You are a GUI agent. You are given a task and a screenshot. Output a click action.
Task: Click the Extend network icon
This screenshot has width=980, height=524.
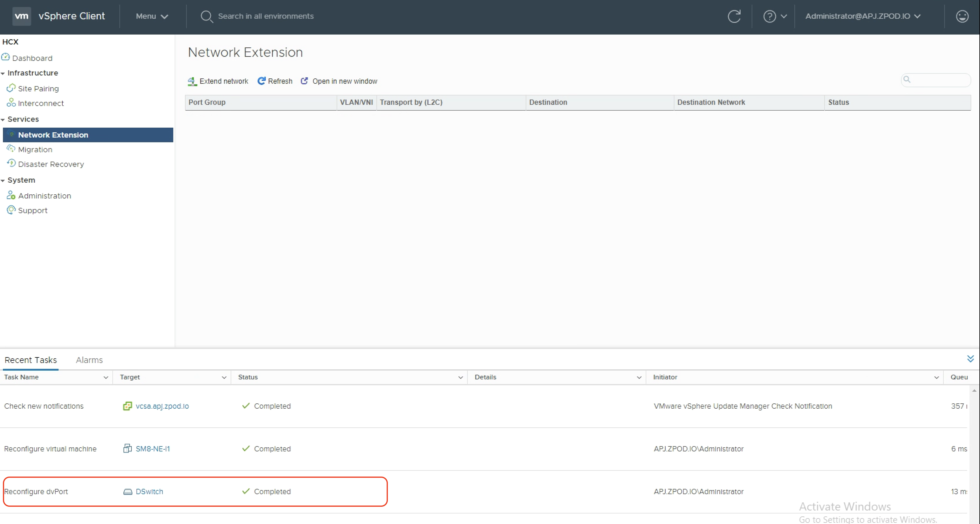tap(192, 81)
